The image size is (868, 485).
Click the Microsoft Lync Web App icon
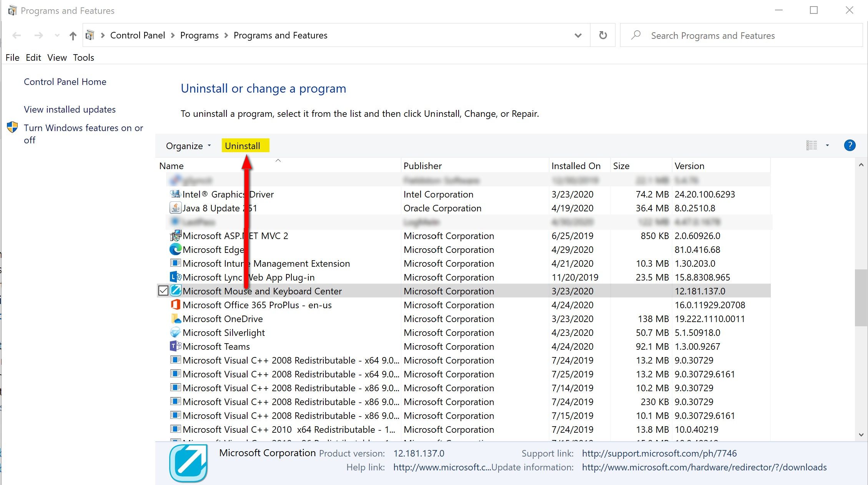click(x=175, y=277)
